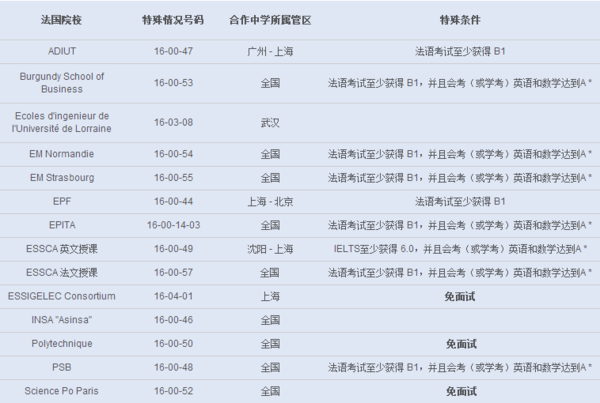Select code 16-04-01
This screenshot has height=403, width=600.
click(173, 296)
